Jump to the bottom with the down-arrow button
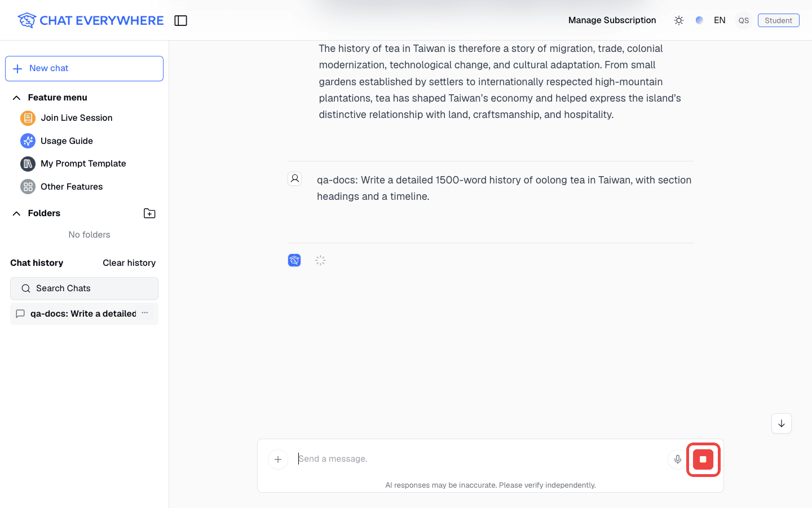Screen dimensions: 812x508 point(782,423)
